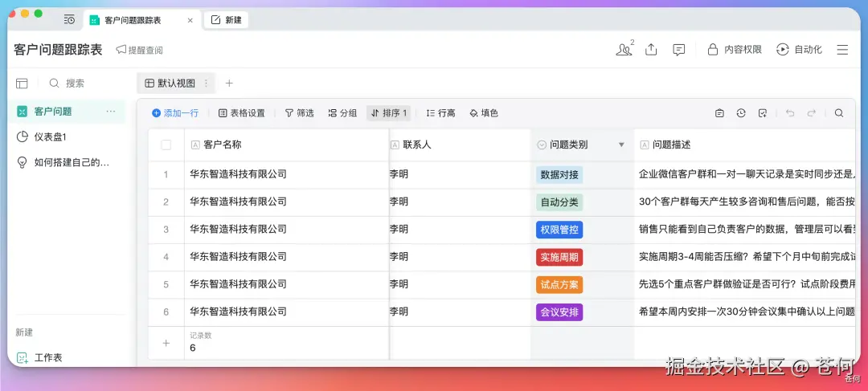Open the 筛选 filter tool

click(x=299, y=113)
